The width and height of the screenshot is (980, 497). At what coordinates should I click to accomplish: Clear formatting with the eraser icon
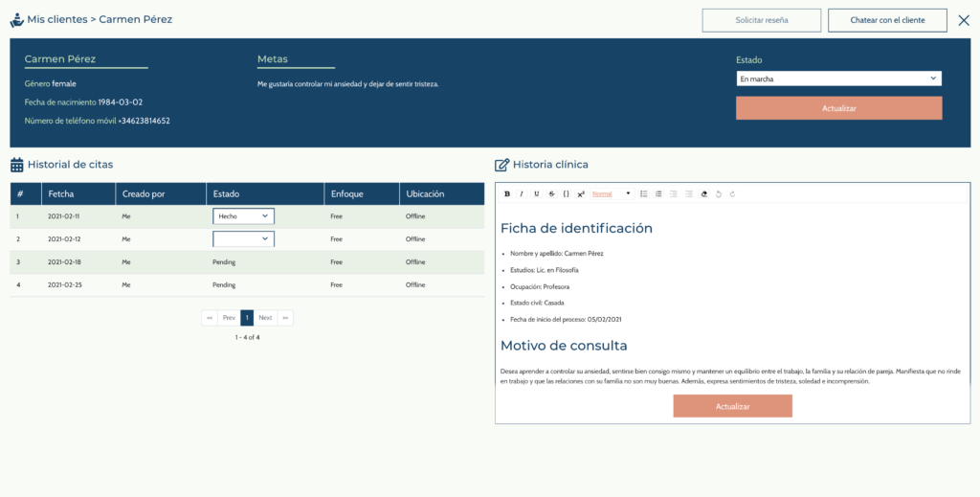(703, 193)
